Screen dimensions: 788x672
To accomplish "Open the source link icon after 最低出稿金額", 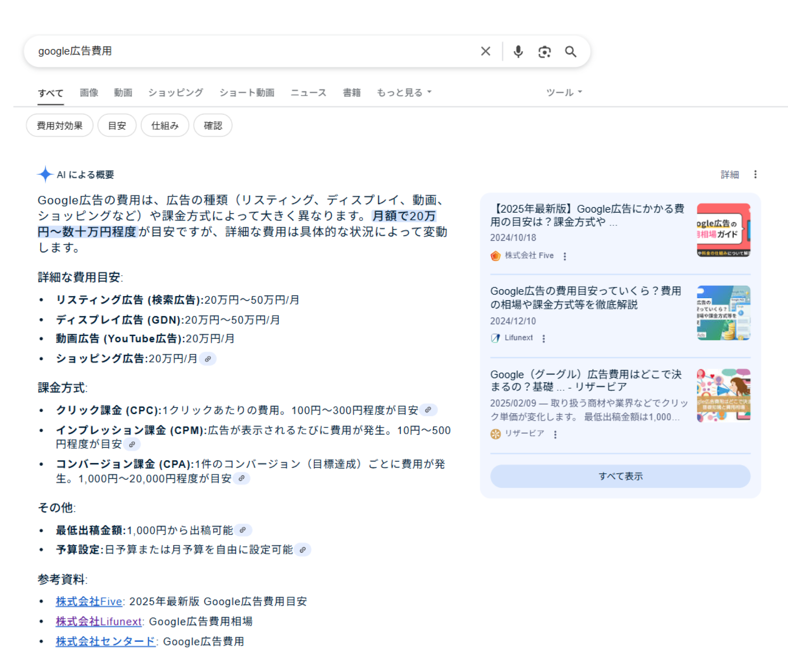I will click(x=243, y=530).
